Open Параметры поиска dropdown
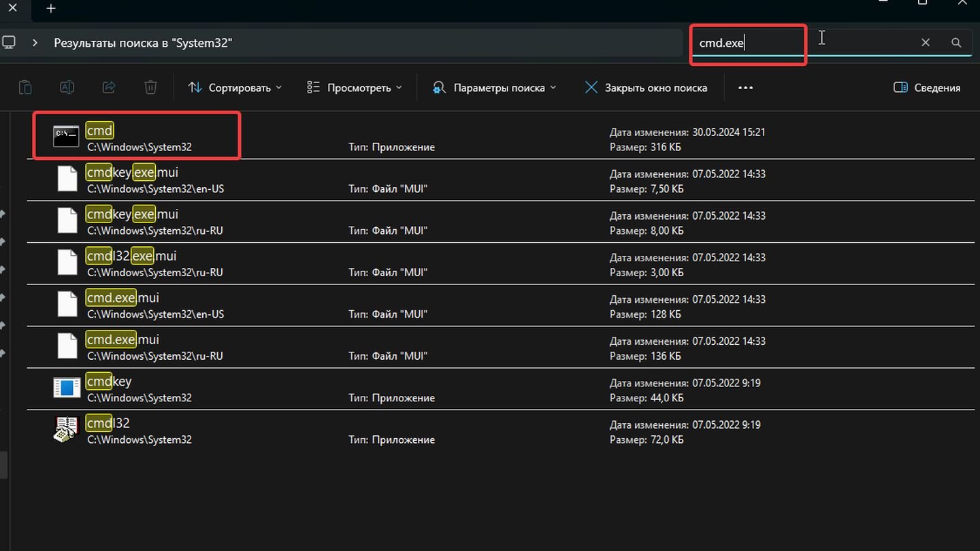 [x=495, y=88]
